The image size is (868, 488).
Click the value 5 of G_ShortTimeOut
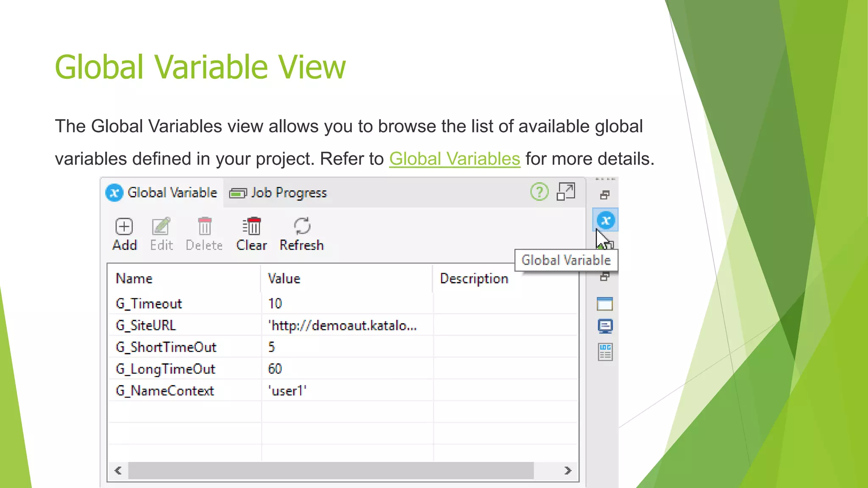(272, 347)
